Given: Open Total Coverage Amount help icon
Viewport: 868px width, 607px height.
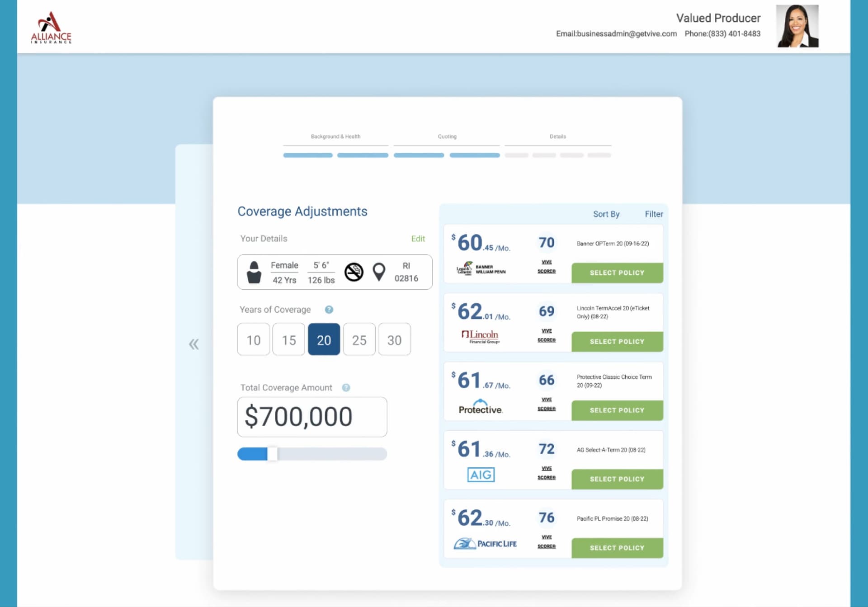Looking at the screenshot, I should pos(346,388).
